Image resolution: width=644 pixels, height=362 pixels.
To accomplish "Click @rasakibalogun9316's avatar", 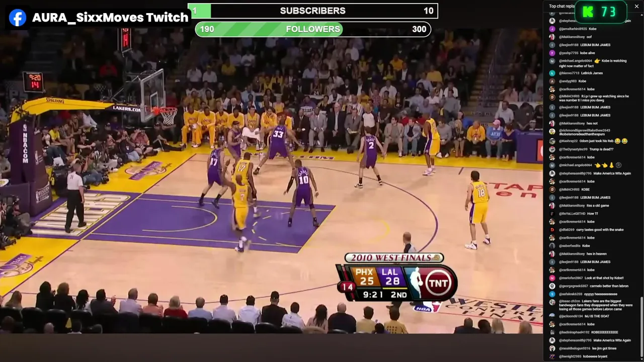I will click(x=552, y=348).
